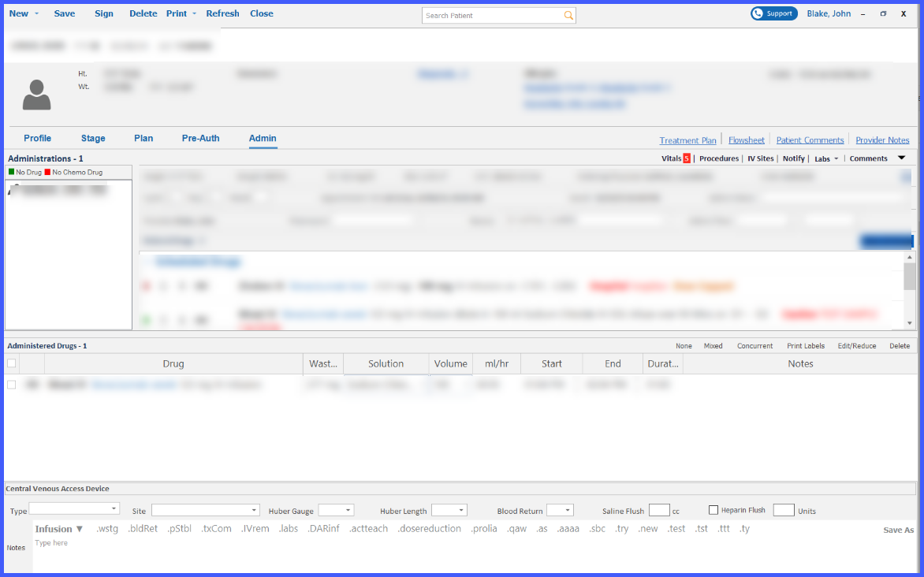
Task: Open the Vitals red count badge
Action: point(687,158)
